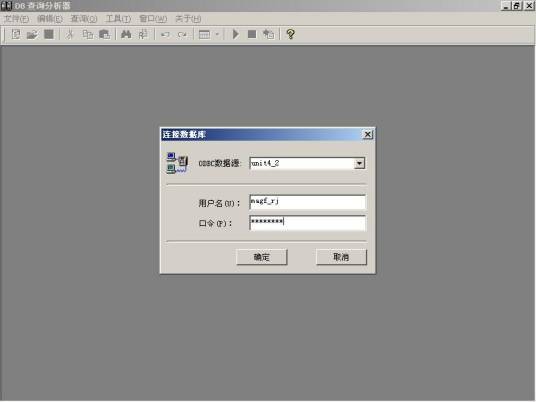The height and width of the screenshot is (402, 536).
Task: Click the Copy icon in toolbar
Action: (88, 34)
